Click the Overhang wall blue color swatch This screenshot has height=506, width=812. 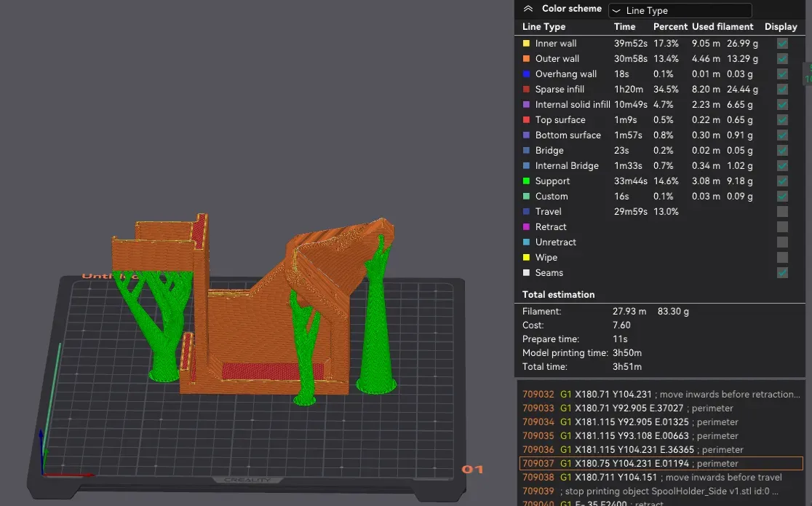point(526,74)
